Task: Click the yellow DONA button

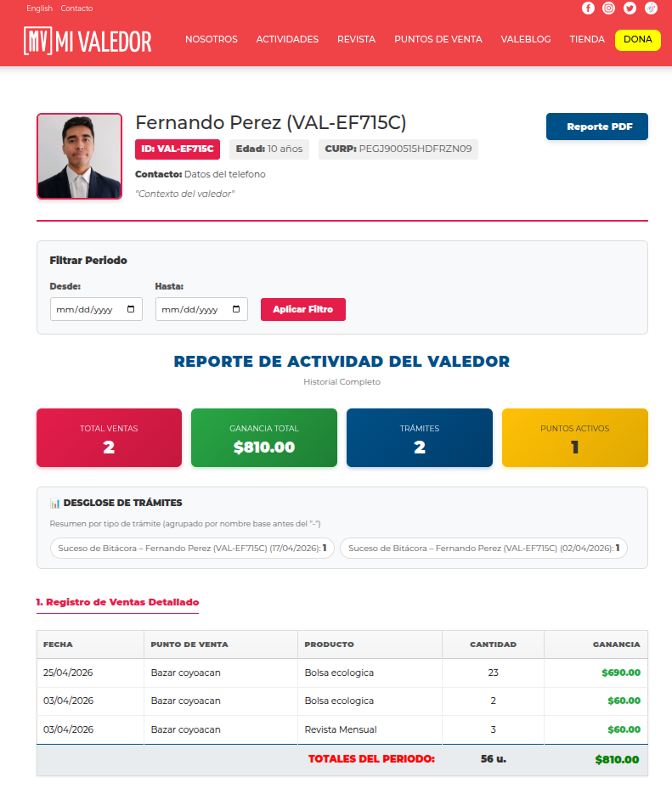Action: click(x=638, y=40)
